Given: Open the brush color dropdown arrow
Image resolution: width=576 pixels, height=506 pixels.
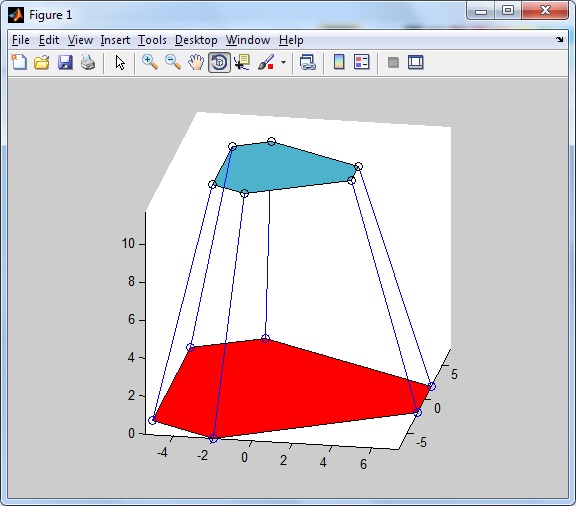Looking at the screenshot, I should (x=283, y=62).
